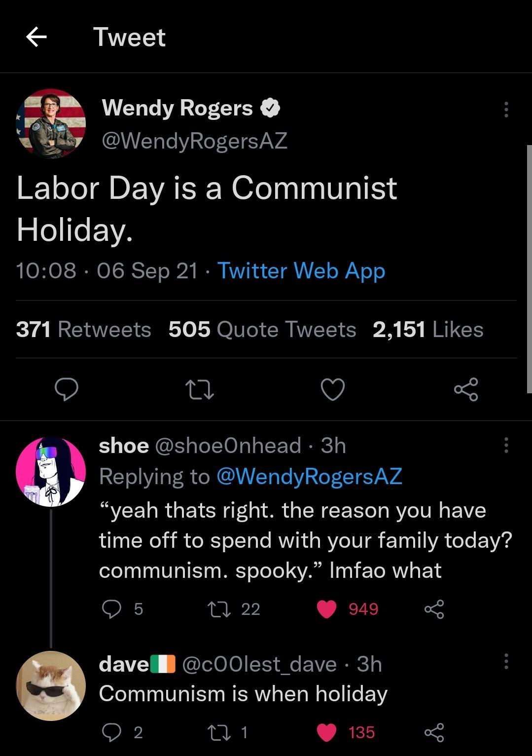Open the Twitter Web App source link
The height and width of the screenshot is (756, 532).
click(302, 270)
